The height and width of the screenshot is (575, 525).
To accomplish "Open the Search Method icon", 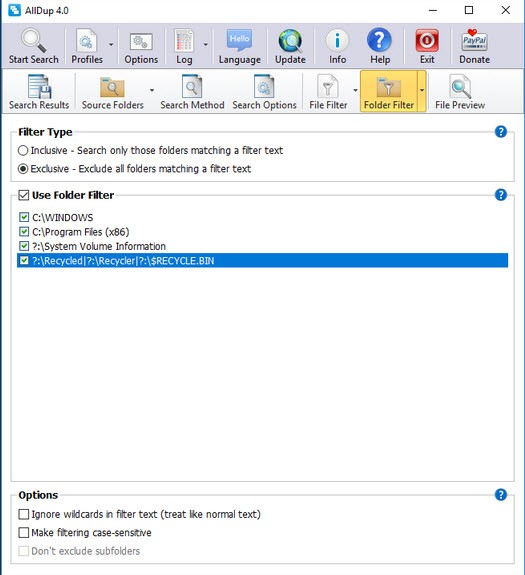I will 192,86.
